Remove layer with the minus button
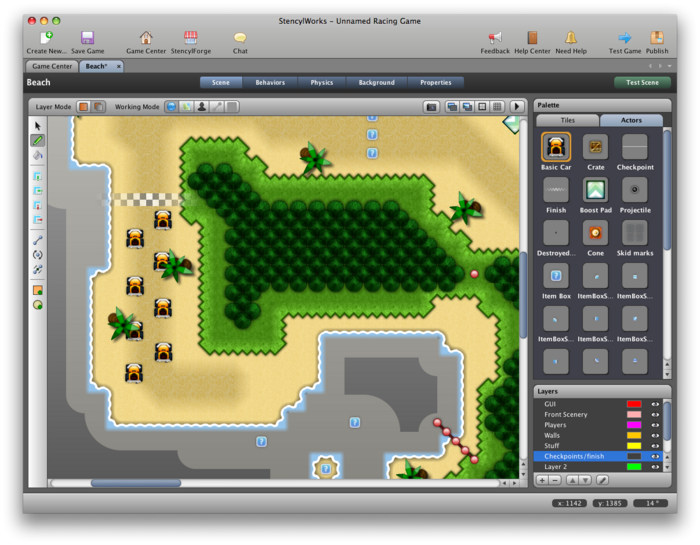The height and width of the screenshot is (545, 700). [555, 480]
